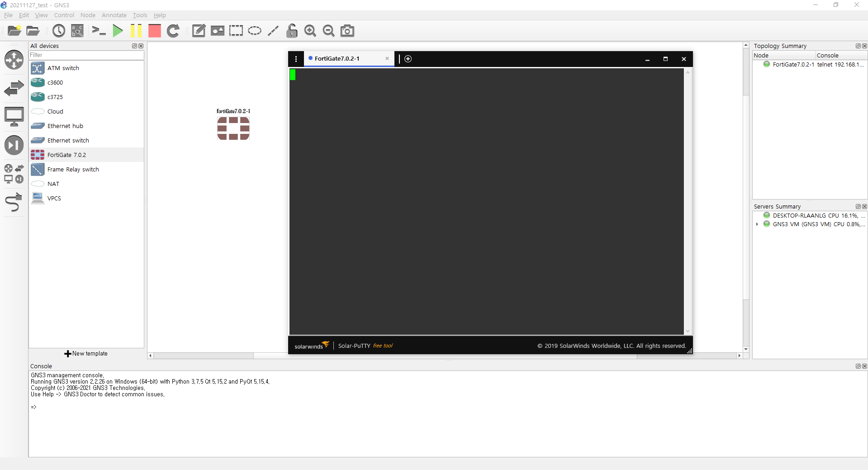Browse end devices monitor icon
Viewport: 868px width, 470px height.
coord(14,117)
